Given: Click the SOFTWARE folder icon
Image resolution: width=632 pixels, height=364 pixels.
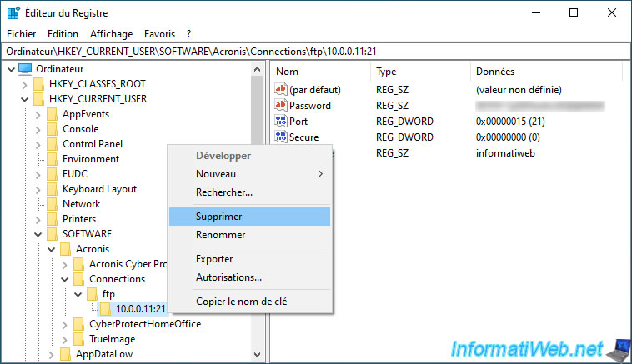Looking at the screenshot, I should coord(52,234).
